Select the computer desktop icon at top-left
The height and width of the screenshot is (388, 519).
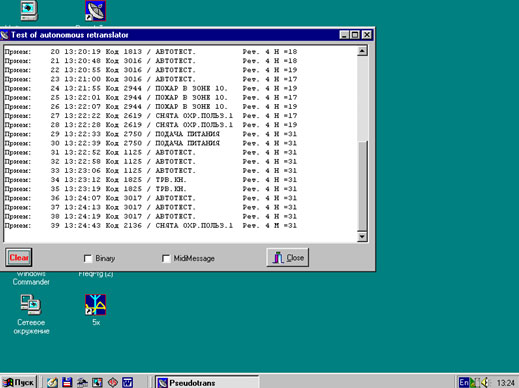(x=29, y=11)
